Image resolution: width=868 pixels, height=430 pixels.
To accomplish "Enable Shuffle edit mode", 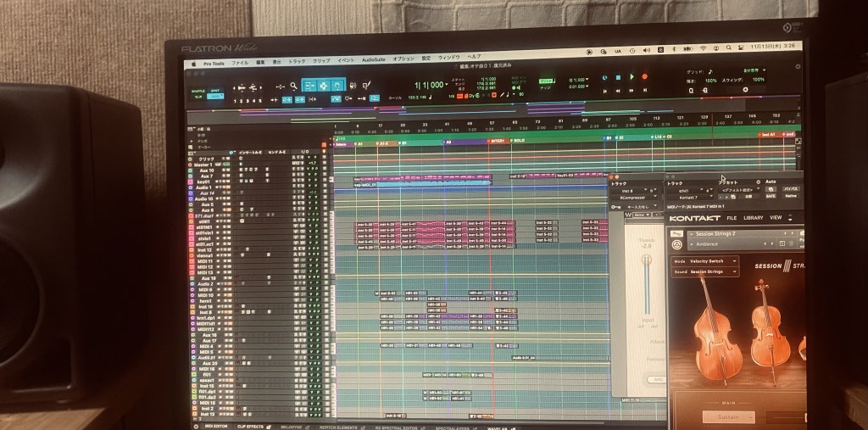I will 198,91.
